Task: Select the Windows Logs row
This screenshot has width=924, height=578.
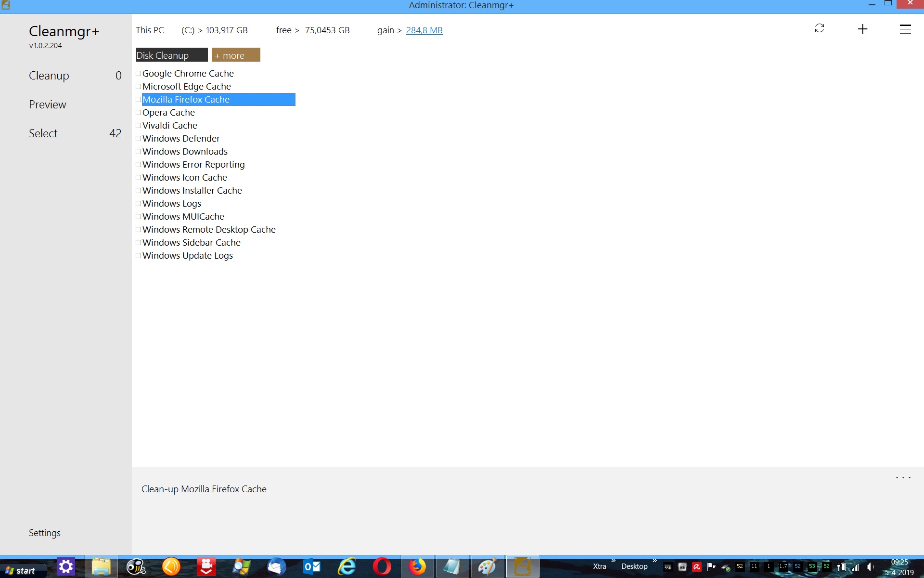Action: pyautogui.click(x=172, y=204)
